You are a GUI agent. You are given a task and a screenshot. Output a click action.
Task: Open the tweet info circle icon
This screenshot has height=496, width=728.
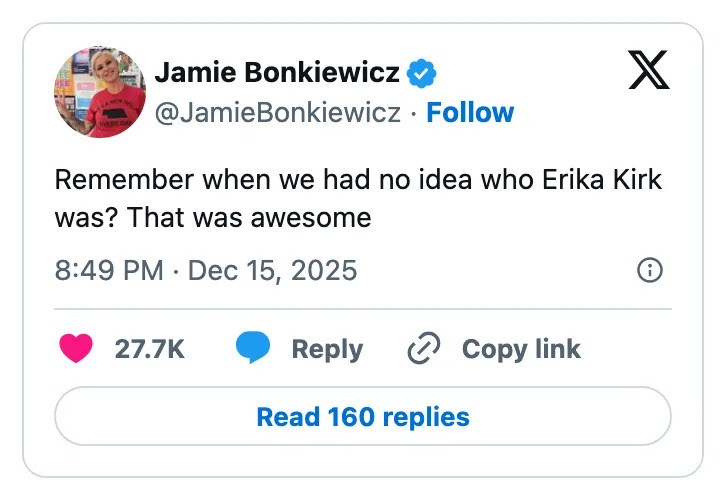pos(649,270)
